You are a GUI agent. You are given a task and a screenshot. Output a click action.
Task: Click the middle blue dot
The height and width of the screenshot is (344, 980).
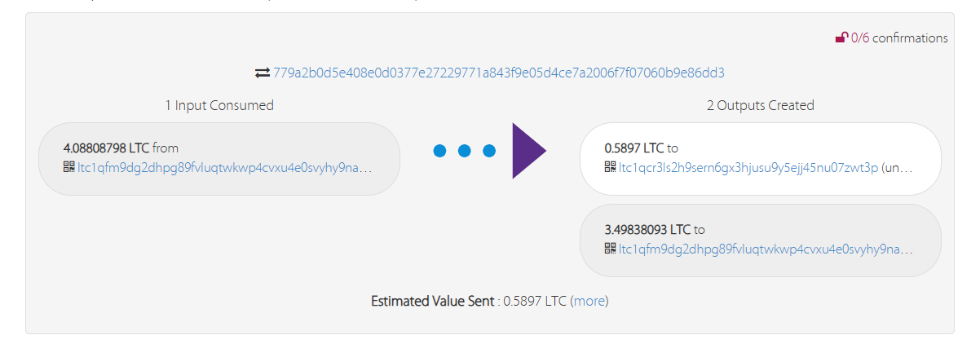point(464,151)
